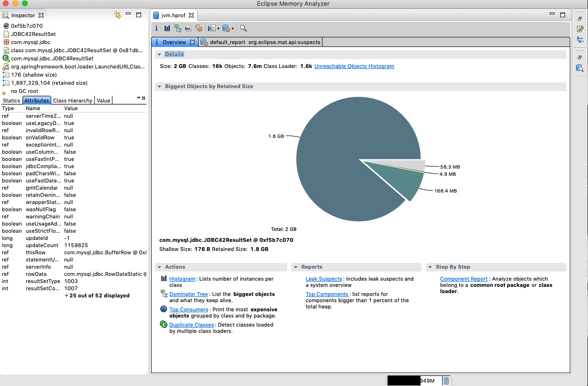Screen dimensions: 588x386
Task: Select the com.mysql.jdbc package entry
Action: (x=31, y=42)
